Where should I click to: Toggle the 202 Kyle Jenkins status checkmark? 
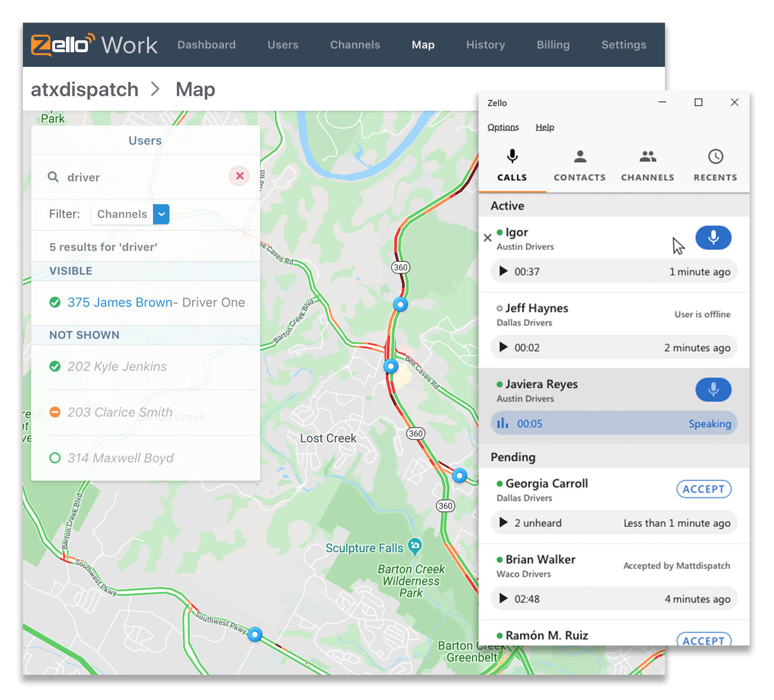tap(55, 367)
